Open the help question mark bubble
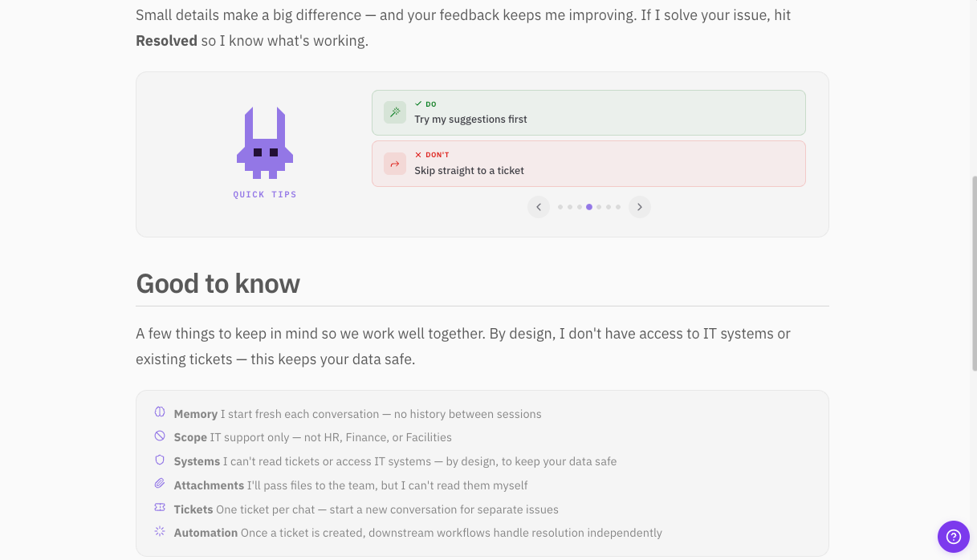 954,537
